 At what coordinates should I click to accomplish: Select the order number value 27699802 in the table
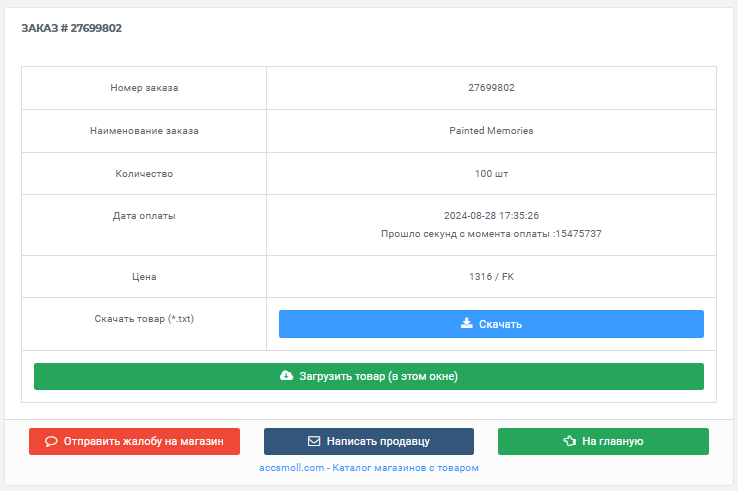[x=491, y=88]
